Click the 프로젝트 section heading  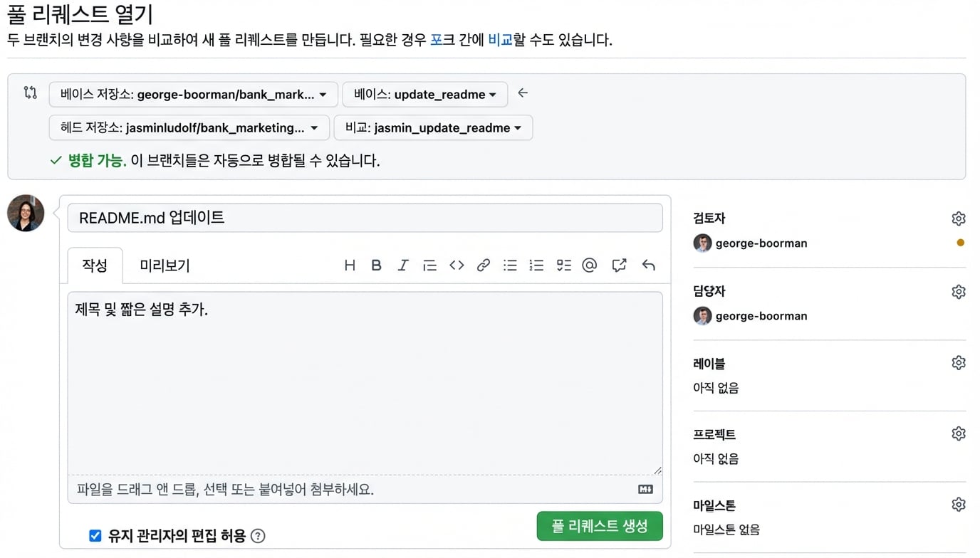[714, 434]
